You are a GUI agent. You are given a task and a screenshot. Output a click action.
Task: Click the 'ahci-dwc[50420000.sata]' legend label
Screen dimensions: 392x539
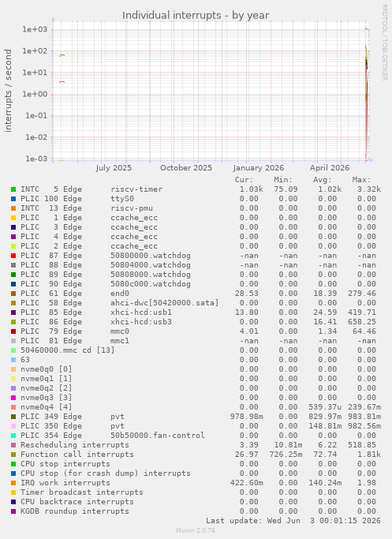165,303
